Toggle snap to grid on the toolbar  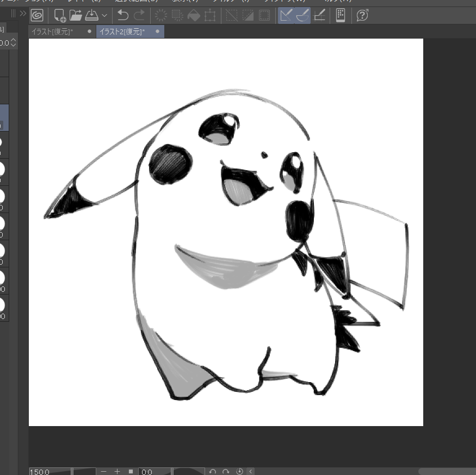[x=320, y=15]
